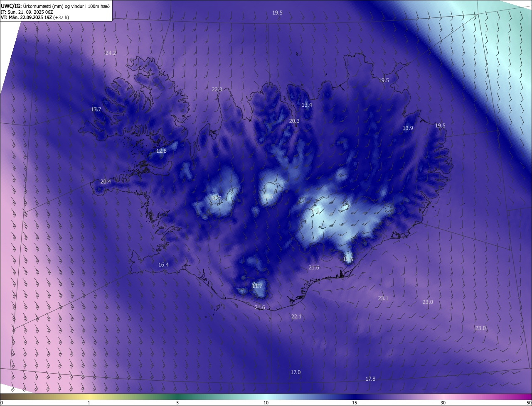
Task: Click the 23.1 value label
Action: point(383,298)
